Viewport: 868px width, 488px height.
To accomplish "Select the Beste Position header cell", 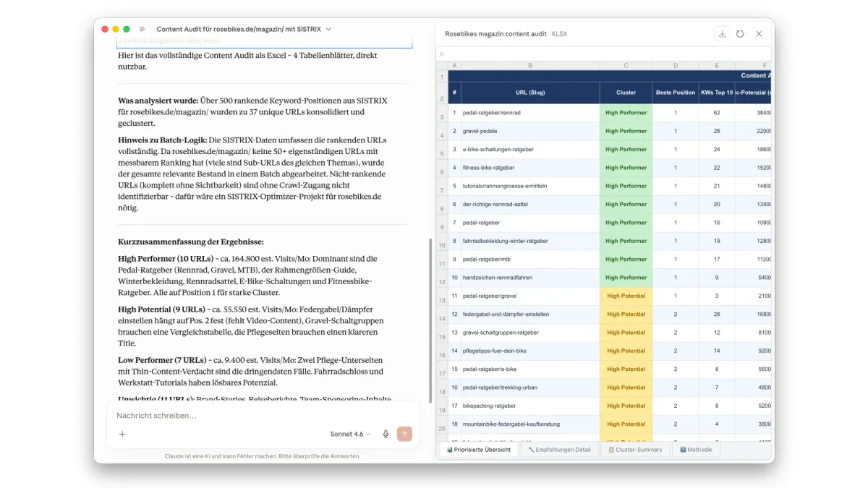I will coord(676,93).
